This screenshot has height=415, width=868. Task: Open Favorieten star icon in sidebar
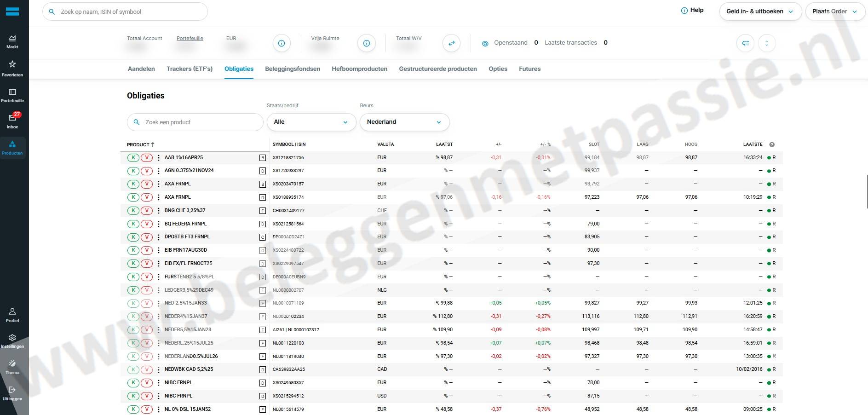click(12, 68)
